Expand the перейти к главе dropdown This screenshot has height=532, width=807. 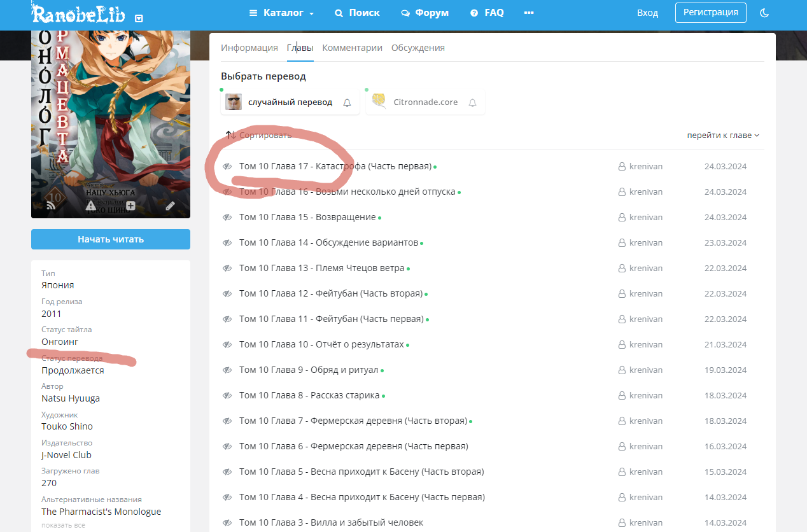(723, 135)
